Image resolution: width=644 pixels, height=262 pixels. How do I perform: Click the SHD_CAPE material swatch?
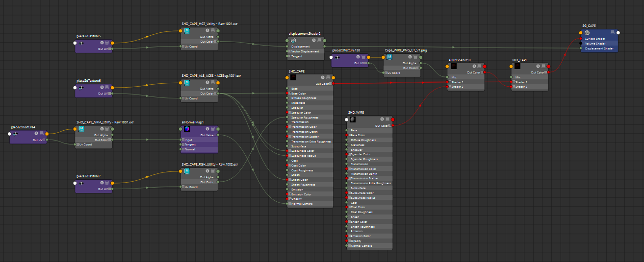(293, 77)
